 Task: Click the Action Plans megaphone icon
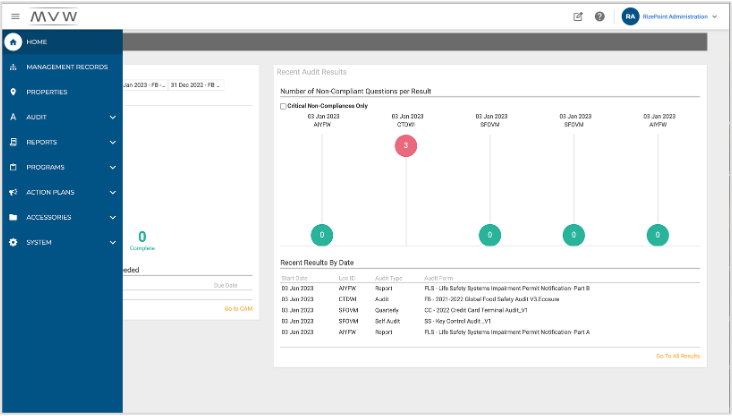13,192
